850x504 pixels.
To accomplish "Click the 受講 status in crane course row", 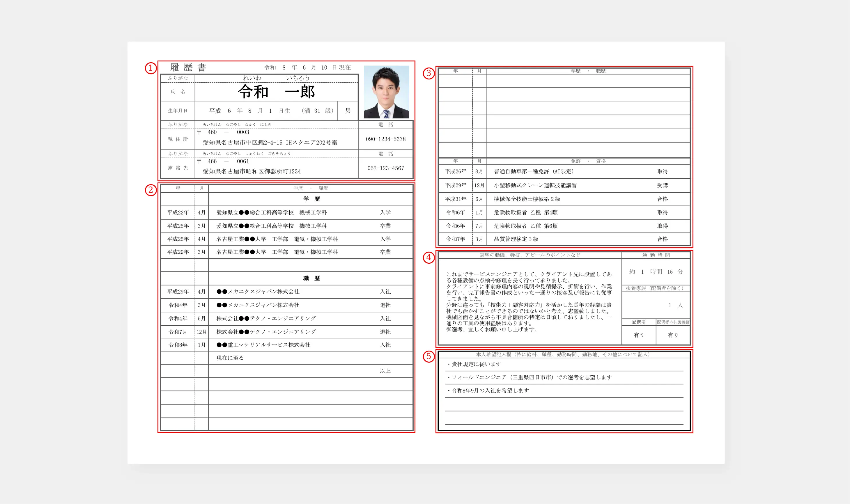I will pyautogui.click(x=663, y=185).
